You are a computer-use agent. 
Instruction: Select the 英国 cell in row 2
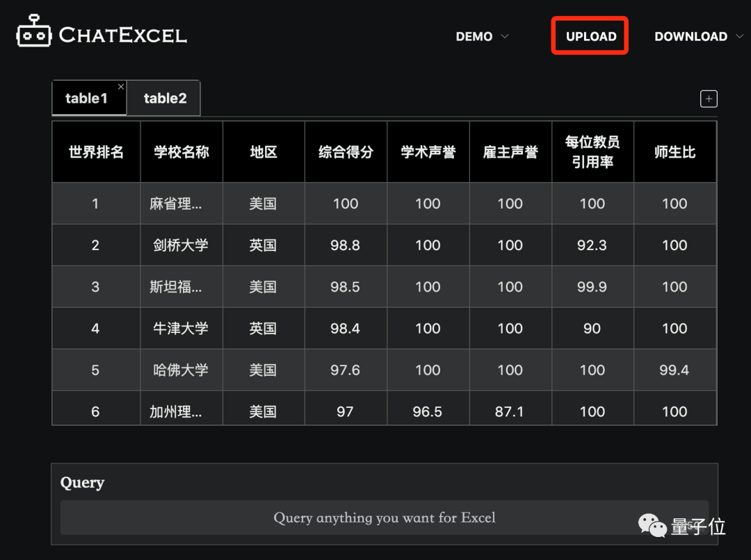coord(263,245)
